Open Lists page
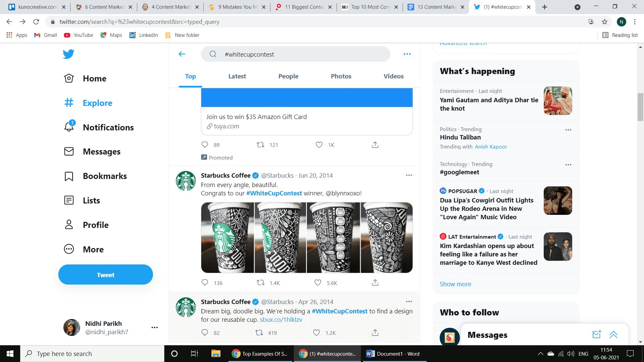644x362 pixels. [x=82, y=200]
